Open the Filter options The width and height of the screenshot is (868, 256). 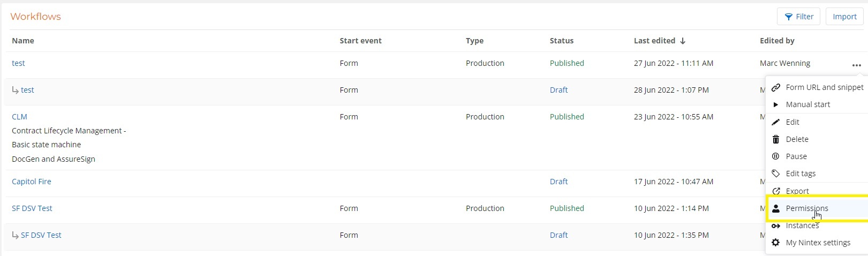click(x=798, y=17)
